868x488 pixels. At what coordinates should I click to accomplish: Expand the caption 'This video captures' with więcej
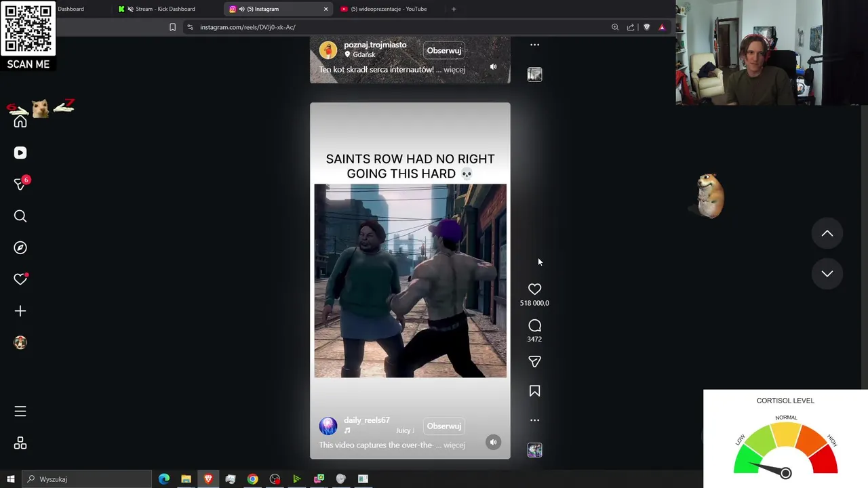(454, 445)
